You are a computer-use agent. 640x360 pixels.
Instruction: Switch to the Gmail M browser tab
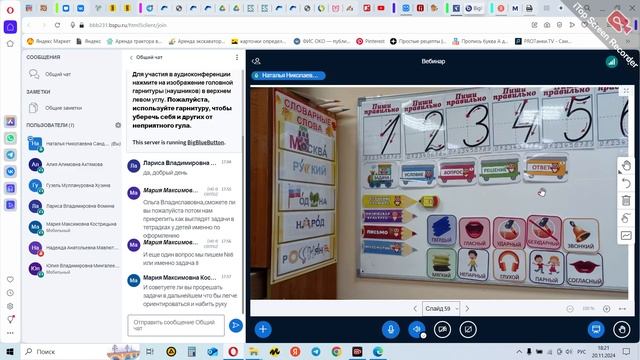coord(515,8)
